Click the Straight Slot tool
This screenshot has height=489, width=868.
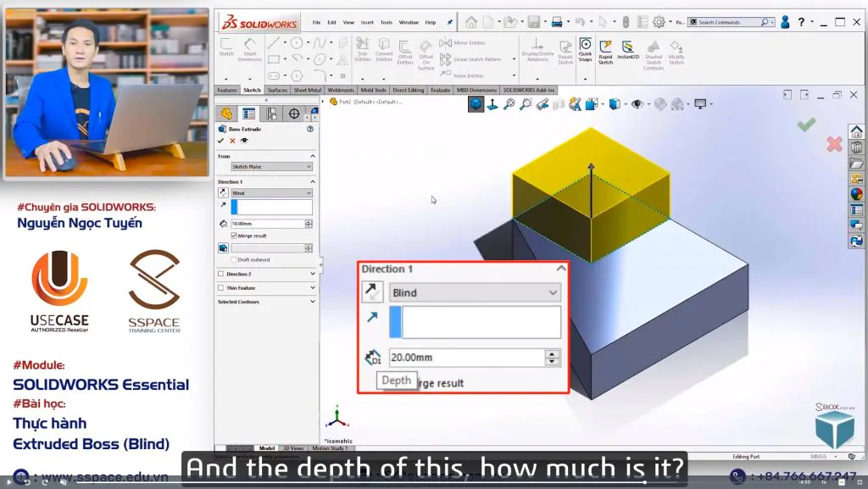pos(274,75)
